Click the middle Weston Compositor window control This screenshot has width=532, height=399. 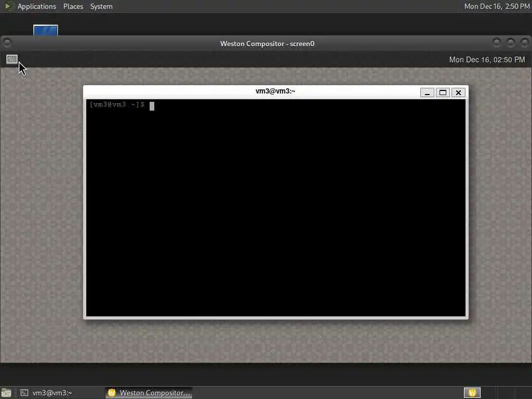(x=511, y=43)
